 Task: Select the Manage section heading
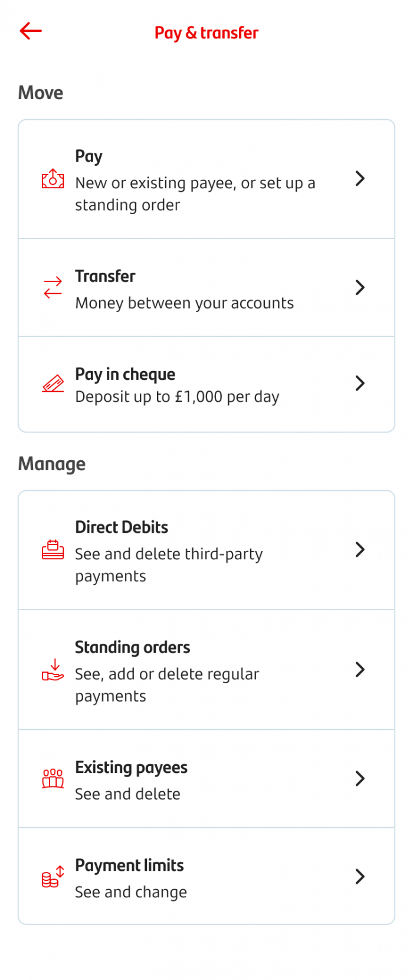tap(51, 464)
